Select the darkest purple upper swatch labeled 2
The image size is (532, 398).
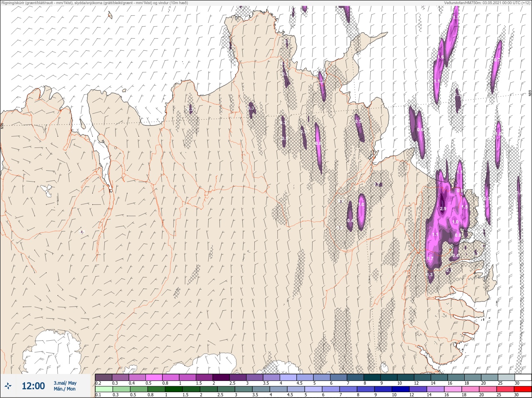tap(222, 377)
